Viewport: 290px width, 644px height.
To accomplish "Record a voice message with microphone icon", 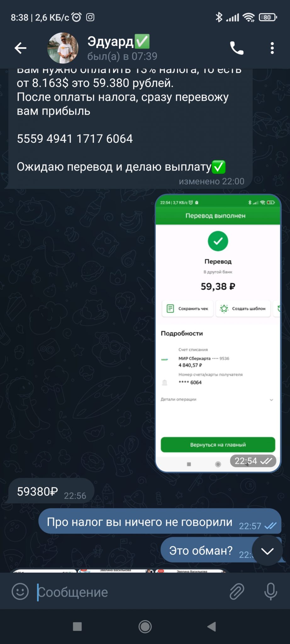I will click(x=271, y=592).
